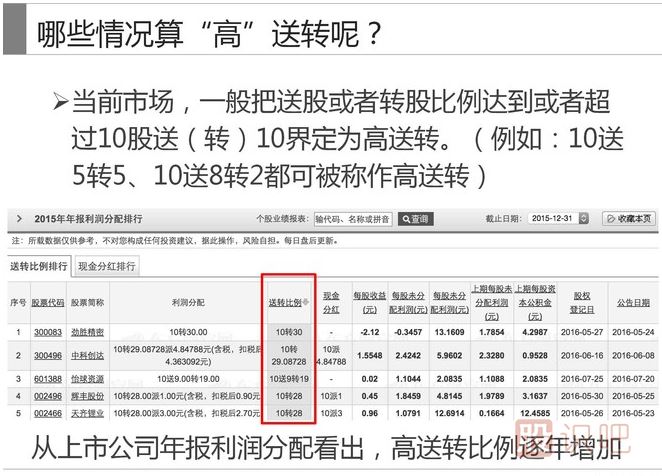This screenshot has height=476, width=662.
Task: Sort table by 每股收益 column
Action: (369, 300)
